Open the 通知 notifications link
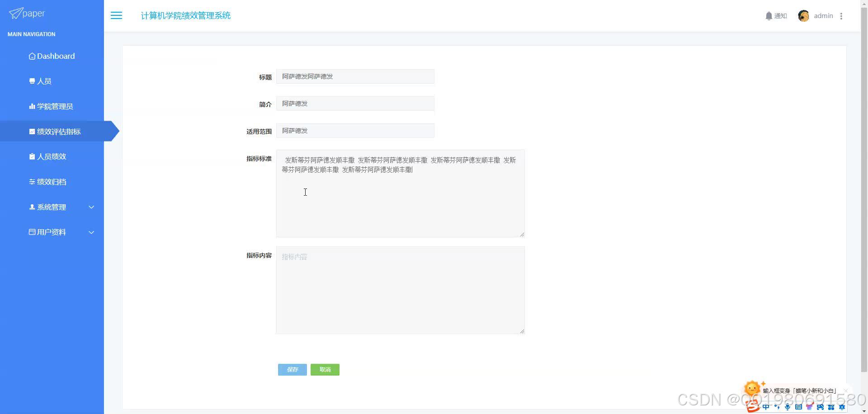This screenshot has height=414, width=868. tap(780, 16)
